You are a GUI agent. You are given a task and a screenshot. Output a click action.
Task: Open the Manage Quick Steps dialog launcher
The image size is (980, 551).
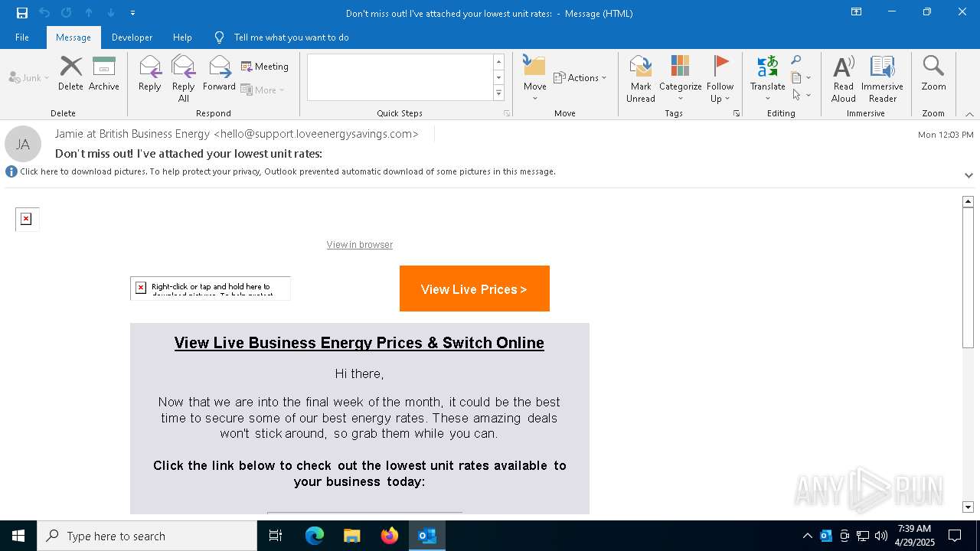[x=507, y=113]
